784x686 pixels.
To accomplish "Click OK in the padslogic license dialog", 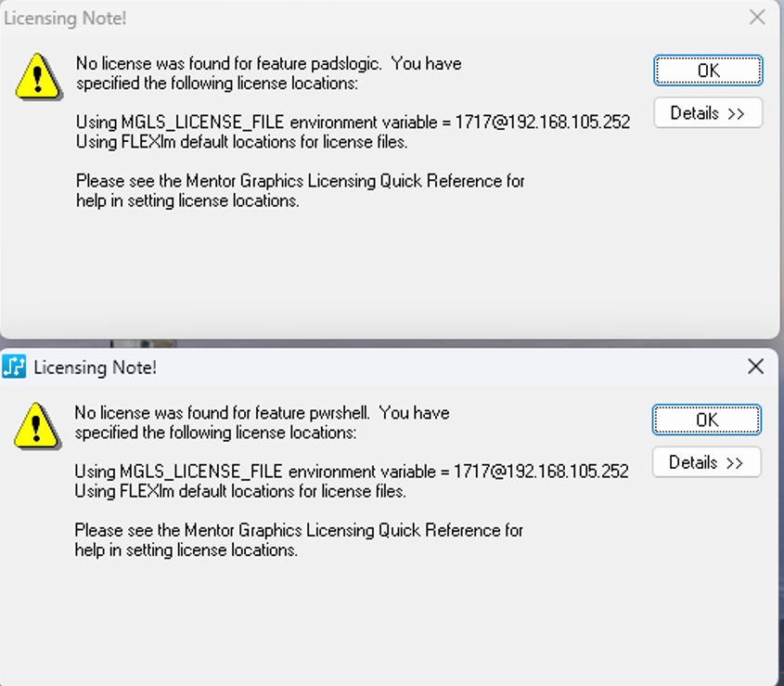I will click(x=708, y=71).
